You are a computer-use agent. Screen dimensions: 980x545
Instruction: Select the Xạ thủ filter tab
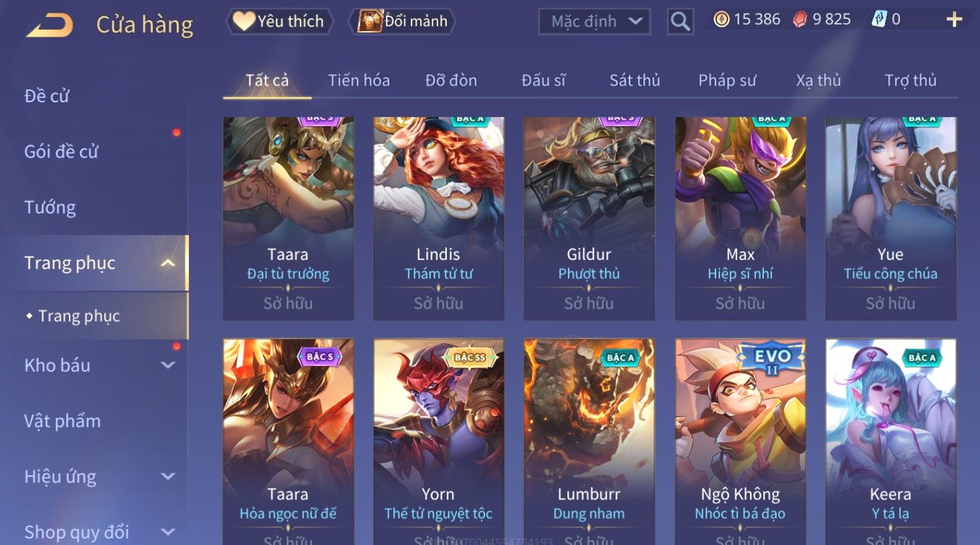tap(818, 80)
